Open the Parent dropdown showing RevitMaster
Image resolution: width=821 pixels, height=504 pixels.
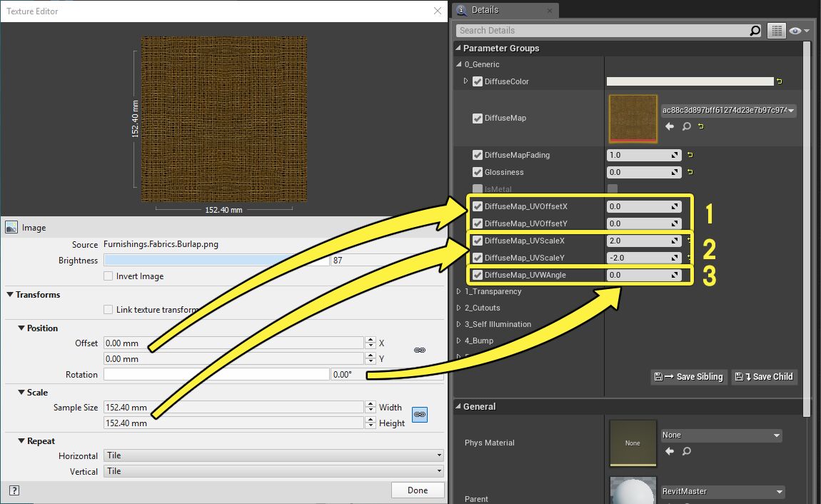[722, 491]
